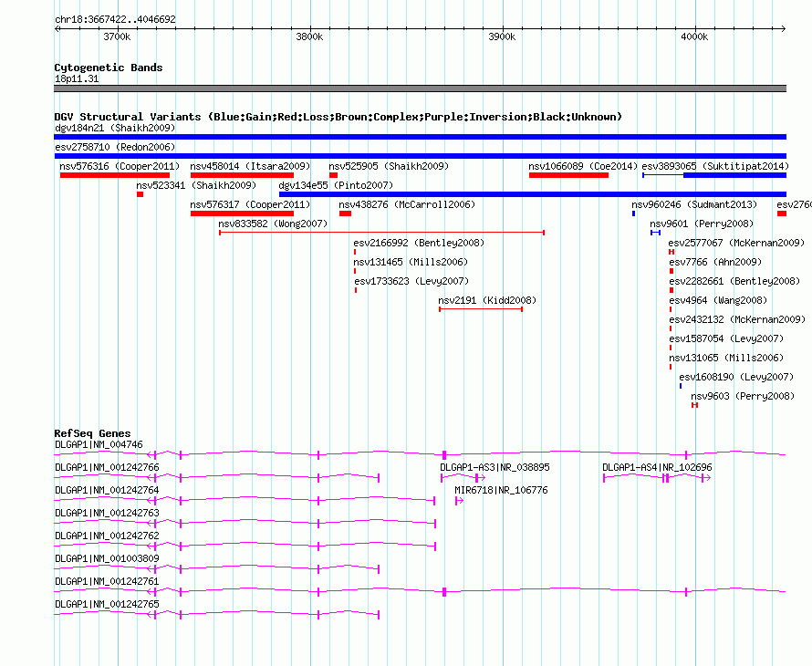
Task: Click the esv3893065 thick blue gain bar
Action: coord(734,175)
